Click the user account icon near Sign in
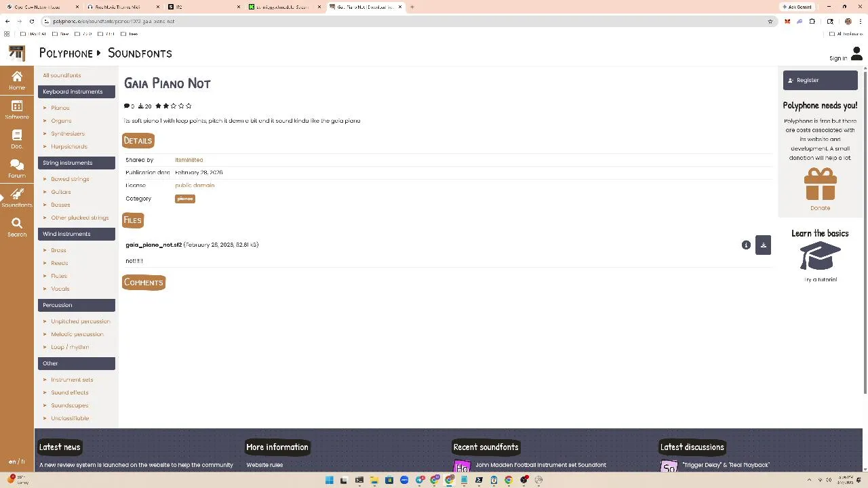 [856, 54]
